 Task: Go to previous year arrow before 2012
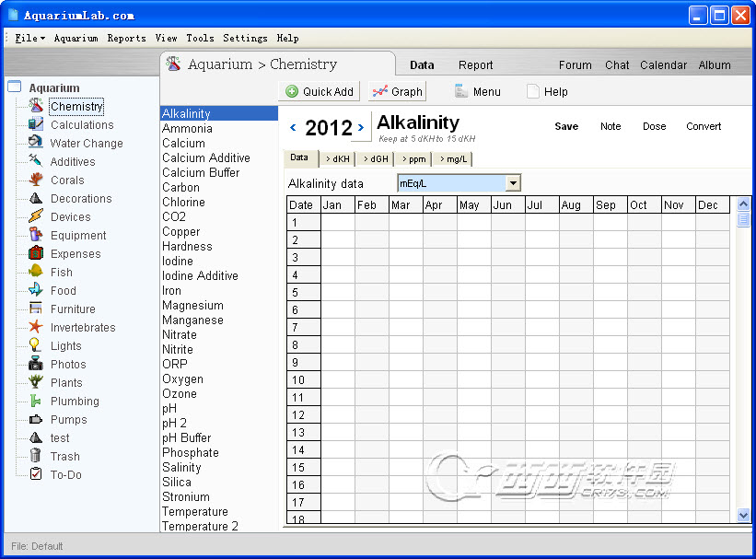[294, 127]
